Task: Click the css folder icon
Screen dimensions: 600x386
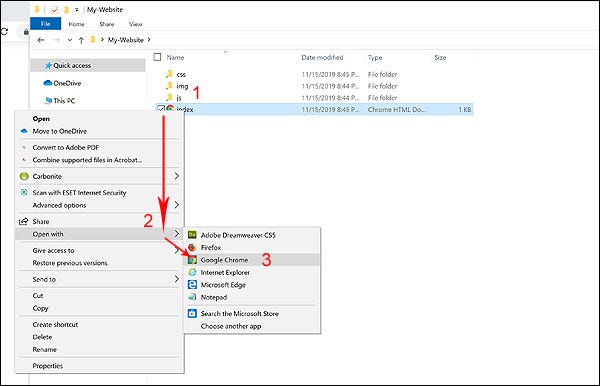Action: 170,74
